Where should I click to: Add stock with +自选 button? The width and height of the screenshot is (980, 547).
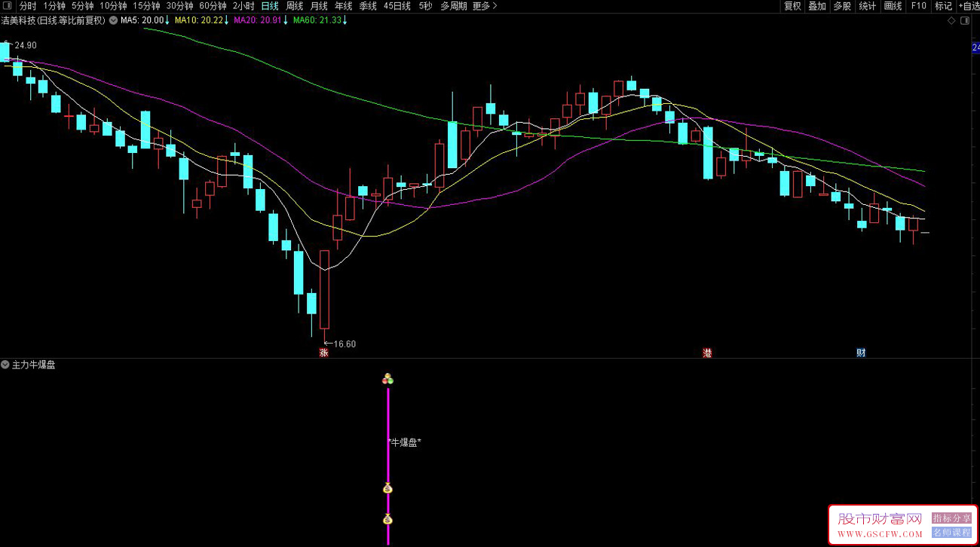tap(969, 6)
